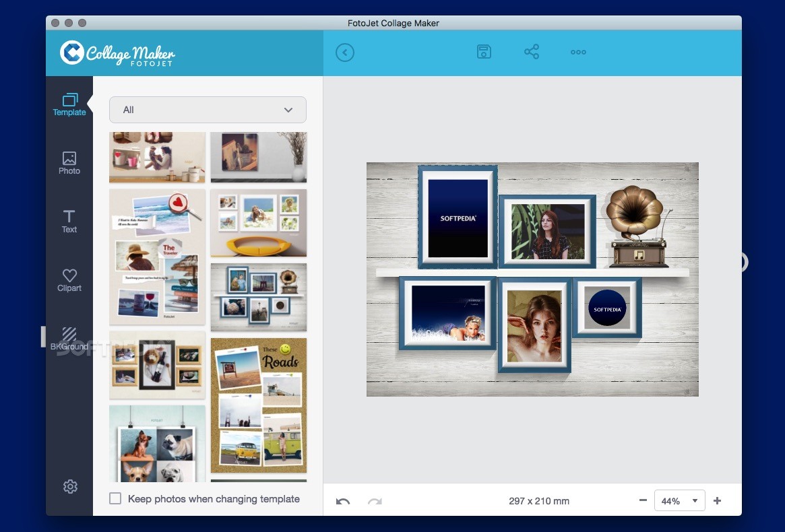Click the back arrow in the toolbar
Image resolution: width=785 pixels, height=532 pixels.
click(345, 52)
